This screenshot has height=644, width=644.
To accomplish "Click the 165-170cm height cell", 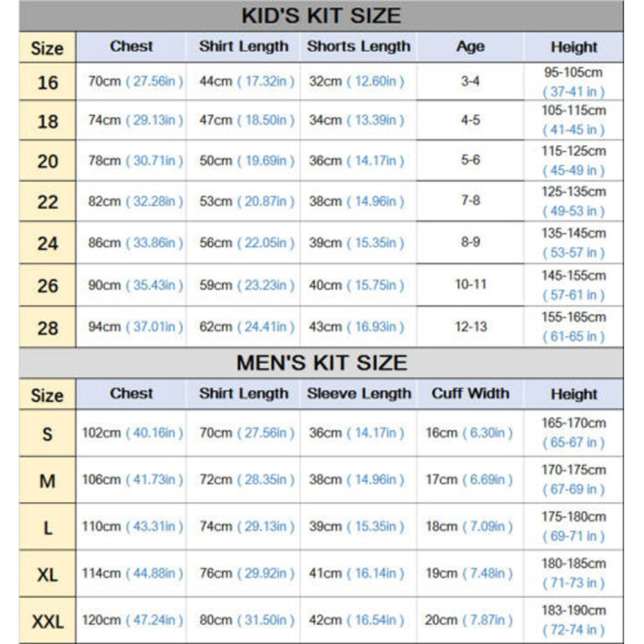I will (573, 433).
